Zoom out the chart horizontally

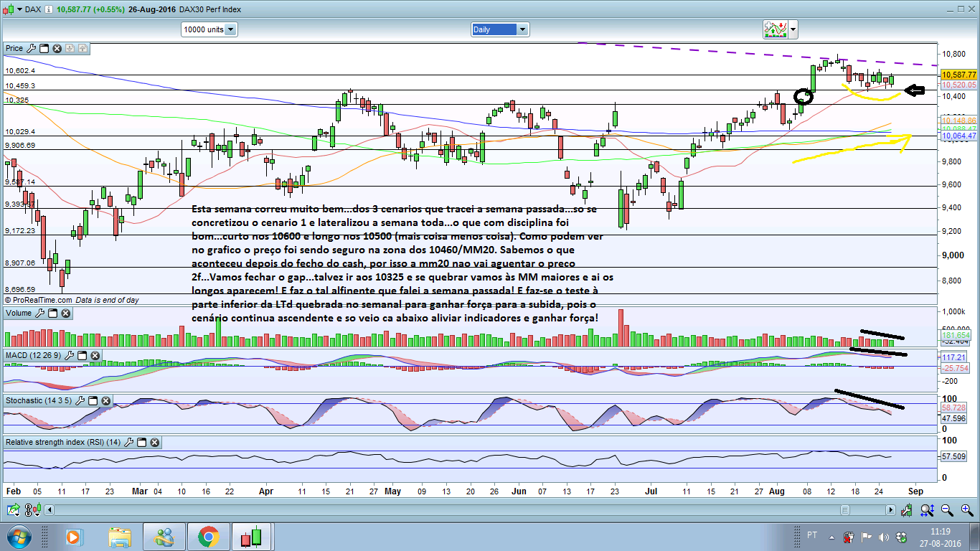tap(947, 510)
